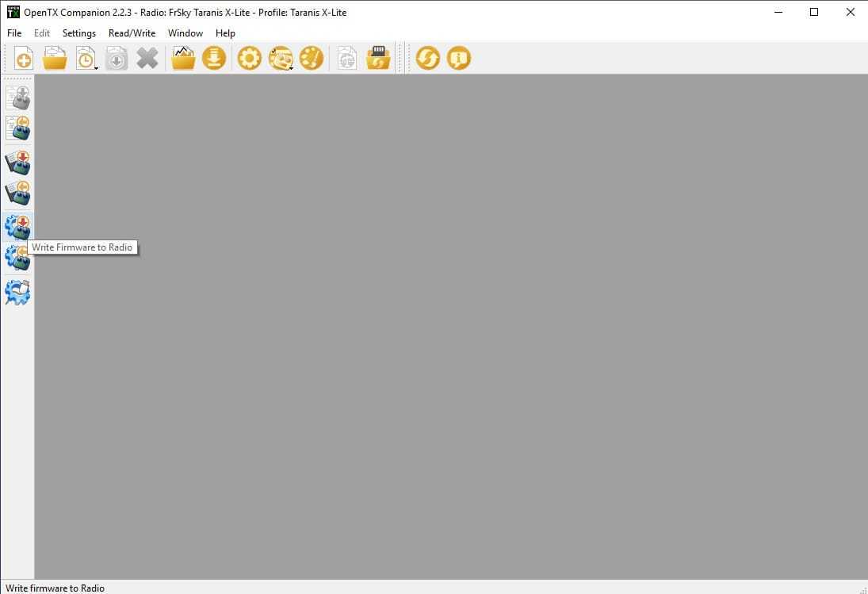The height and width of the screenshot is (594, 868).
Task: Open a models file with the folder icon
Action: [55, 58]
